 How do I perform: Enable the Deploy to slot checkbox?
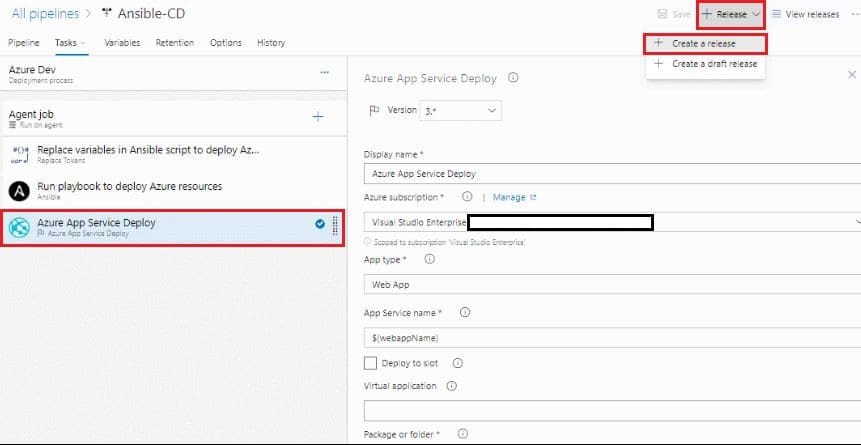tap(371, 363)
